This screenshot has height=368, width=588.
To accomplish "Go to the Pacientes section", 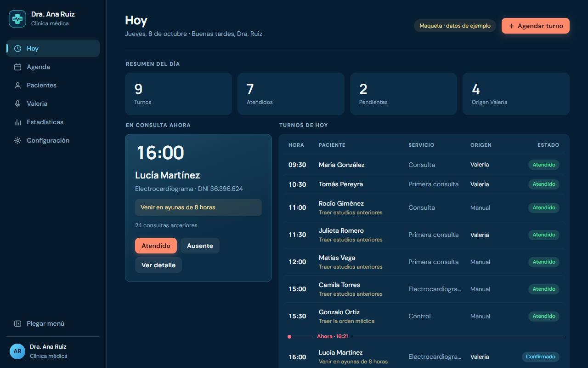I will (x=53, y=85).
